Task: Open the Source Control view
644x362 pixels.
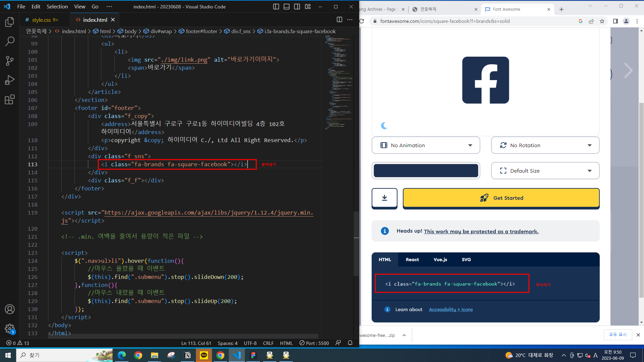Action: click(x=10, y=61)
